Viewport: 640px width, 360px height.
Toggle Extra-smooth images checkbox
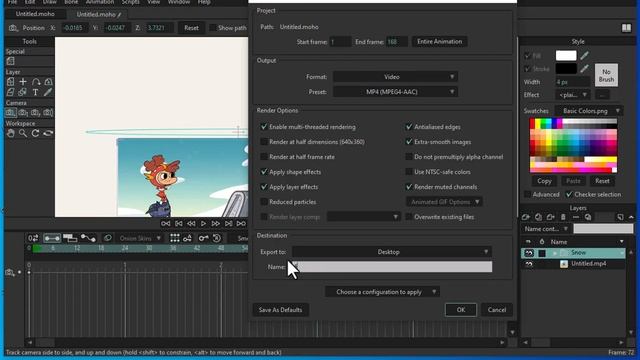(409, 142)
